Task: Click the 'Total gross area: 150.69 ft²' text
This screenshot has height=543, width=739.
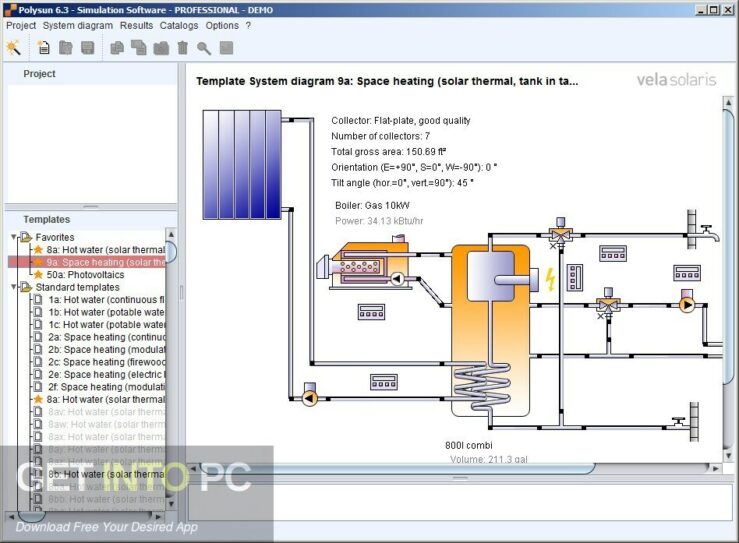Action: coord(388,152)
